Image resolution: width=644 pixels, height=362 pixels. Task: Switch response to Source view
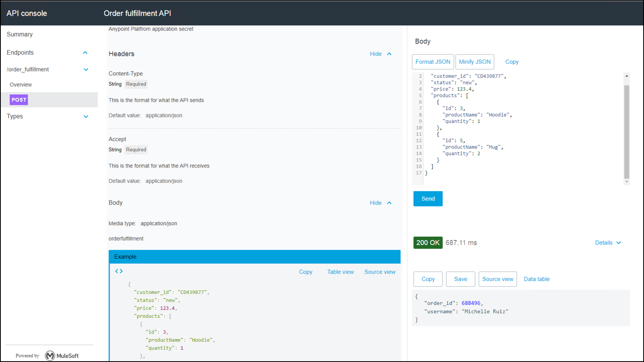point(498,279)
